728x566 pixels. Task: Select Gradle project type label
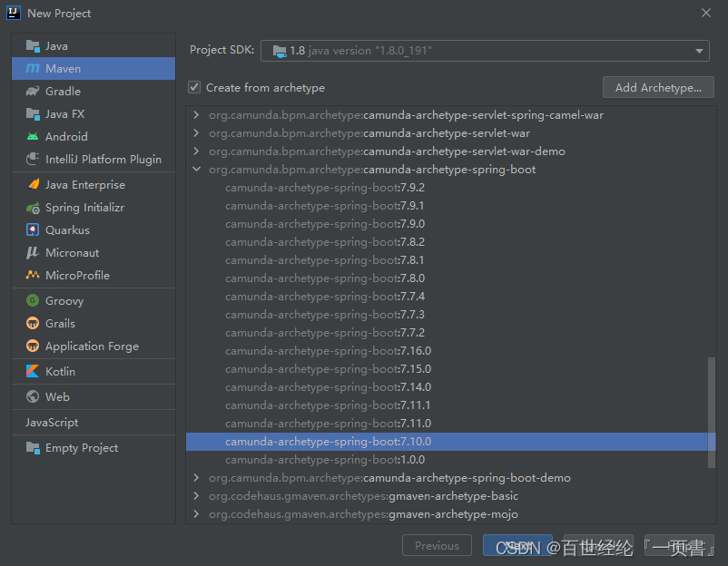pos(64,91)
